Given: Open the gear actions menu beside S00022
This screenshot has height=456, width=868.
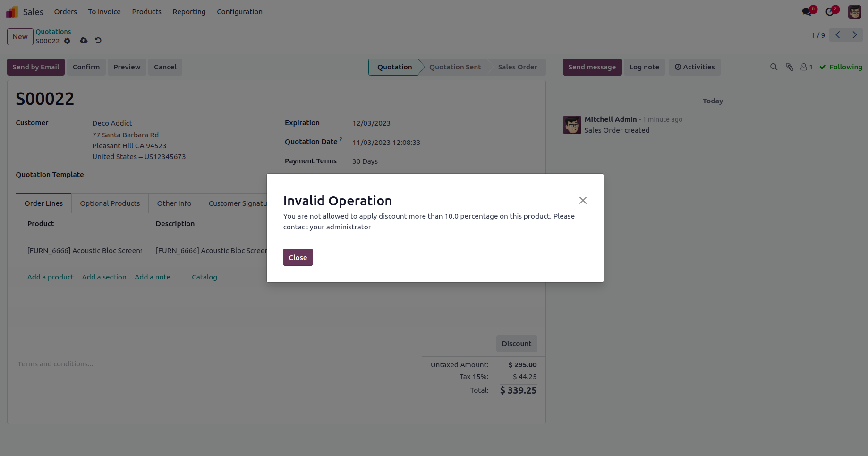Looking at the screenshot, I should [x=67, y=41].
